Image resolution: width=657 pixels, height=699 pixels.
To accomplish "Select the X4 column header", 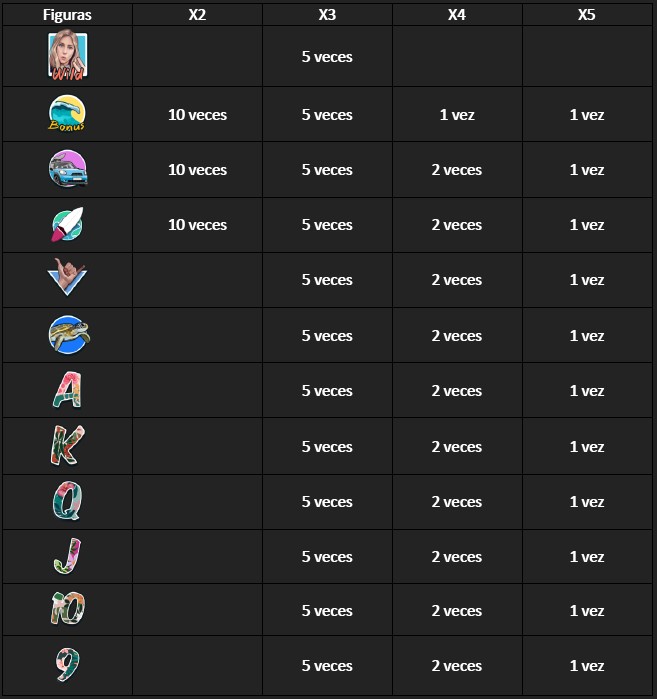I will (457, 15).
